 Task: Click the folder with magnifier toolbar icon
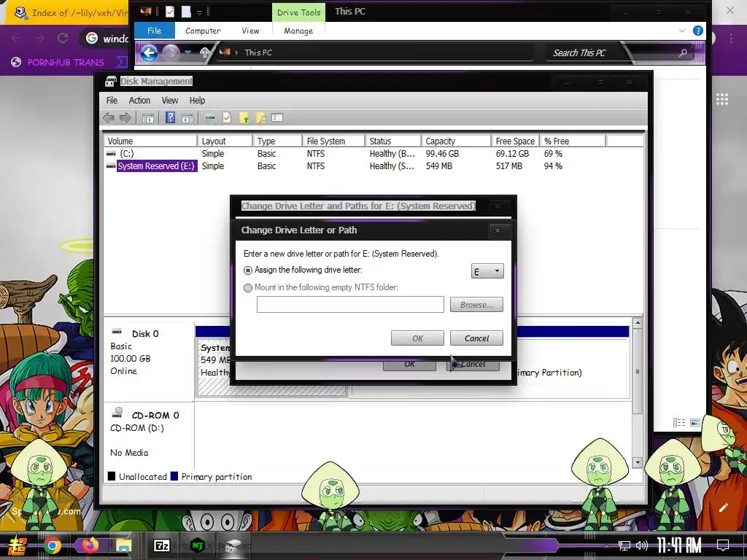point(260,117)
